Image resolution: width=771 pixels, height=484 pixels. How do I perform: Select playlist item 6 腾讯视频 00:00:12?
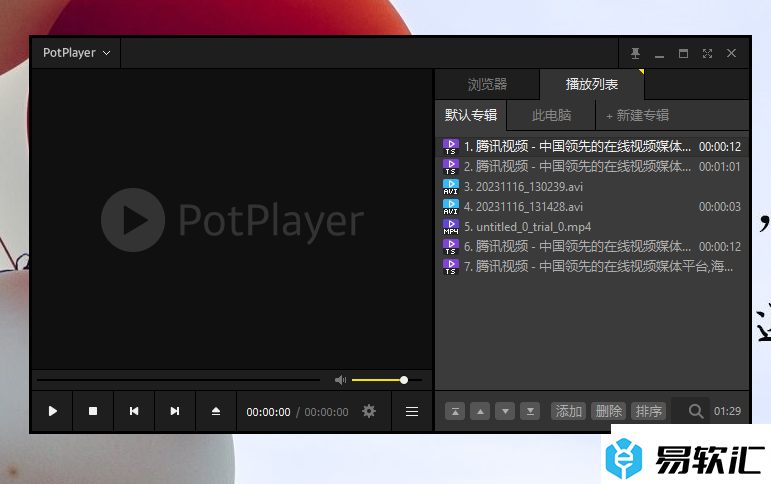pos(592,246)
